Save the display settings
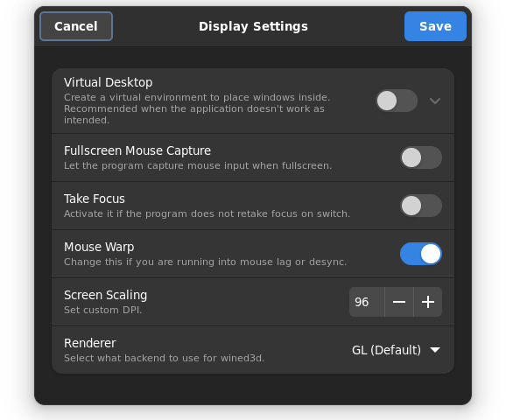The image size is (506, 420). [x=435, y=26]
